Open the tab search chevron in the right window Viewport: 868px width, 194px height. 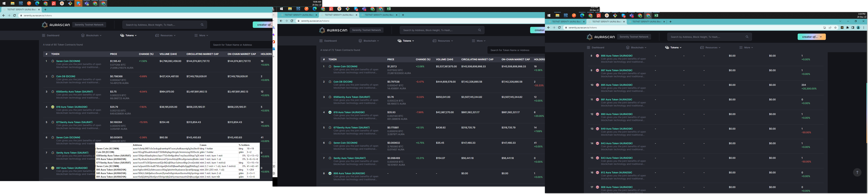click(x=840, y=21)
